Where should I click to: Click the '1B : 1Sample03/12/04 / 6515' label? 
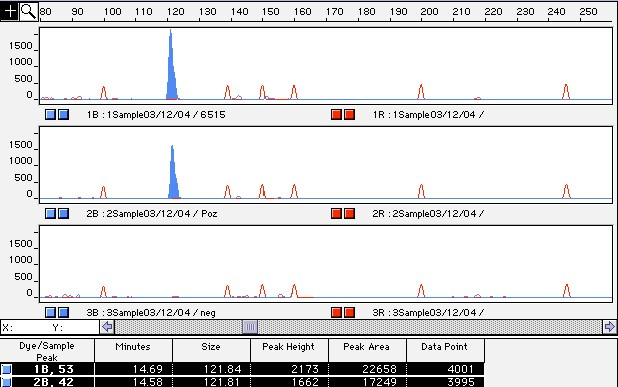pyautogui.click(x=156, y=115)
